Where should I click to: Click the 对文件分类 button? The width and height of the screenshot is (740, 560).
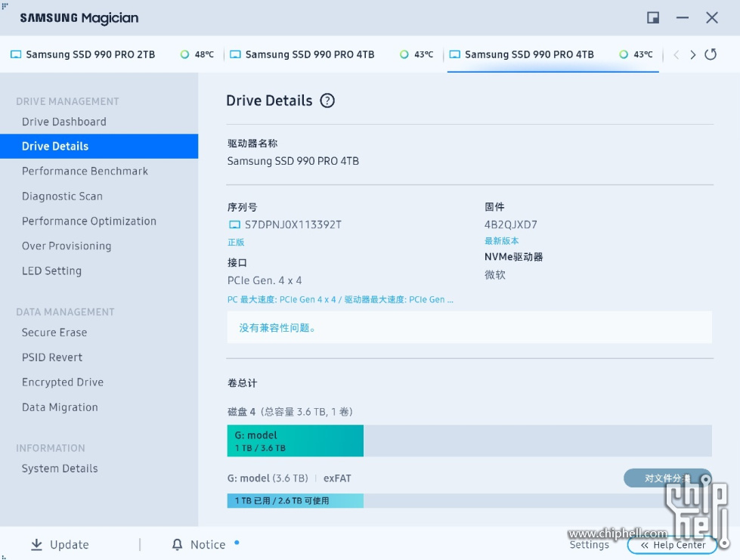pyautogui.click(x=667, y=478)
